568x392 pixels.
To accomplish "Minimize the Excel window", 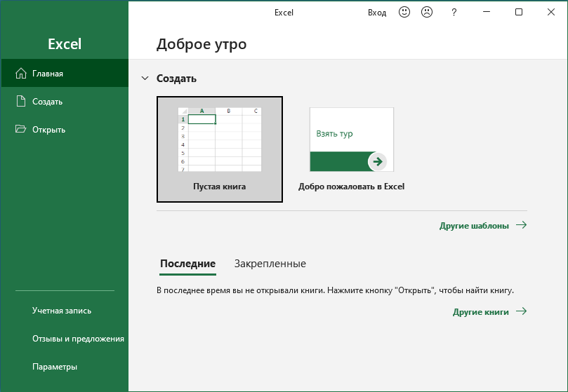I will click(487, 12).
